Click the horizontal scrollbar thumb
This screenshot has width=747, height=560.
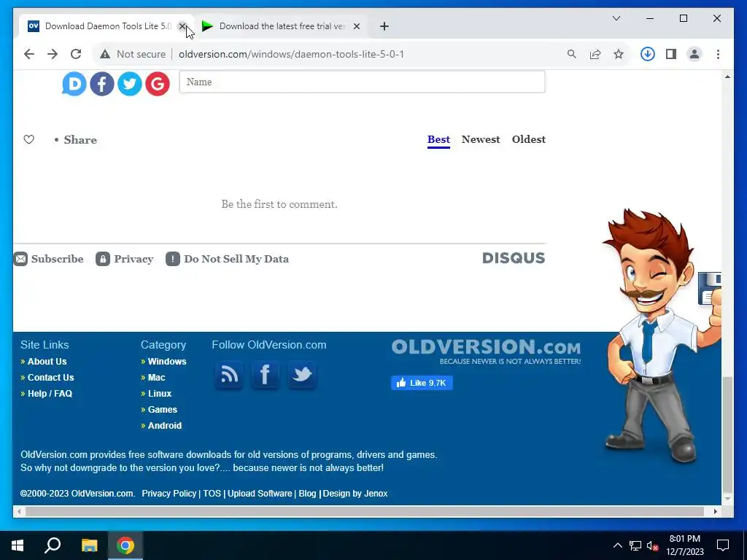point(365,511)
